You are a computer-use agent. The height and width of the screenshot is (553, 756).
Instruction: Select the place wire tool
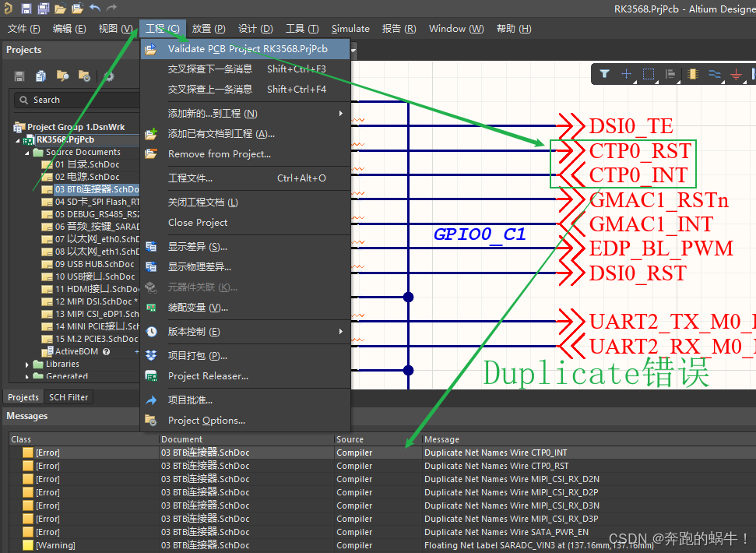[x=715, y=74]
